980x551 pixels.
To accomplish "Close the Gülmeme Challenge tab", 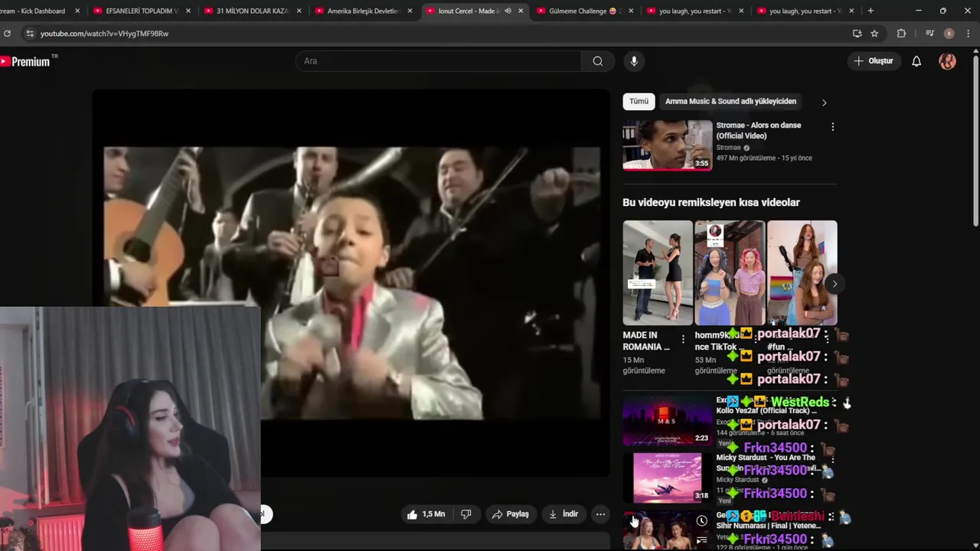I will pos(631,11).
